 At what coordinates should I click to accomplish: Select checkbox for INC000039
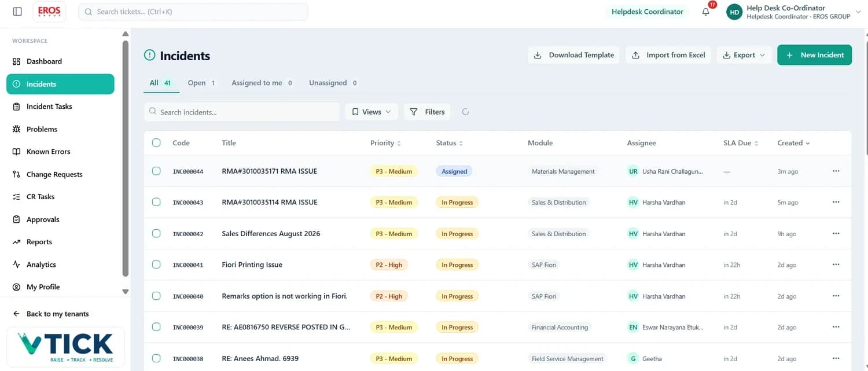pyautogui.click(x=156, y=327)
